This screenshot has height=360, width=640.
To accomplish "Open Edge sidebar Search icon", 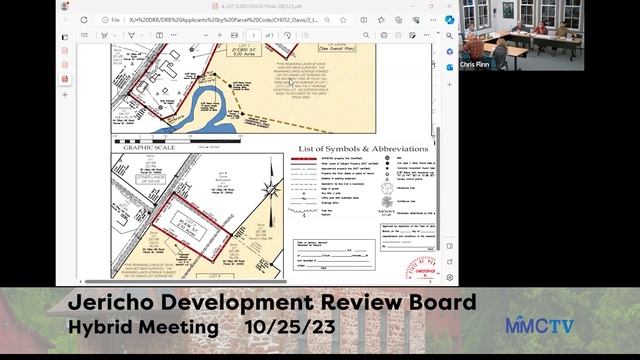I will (449, 36).
